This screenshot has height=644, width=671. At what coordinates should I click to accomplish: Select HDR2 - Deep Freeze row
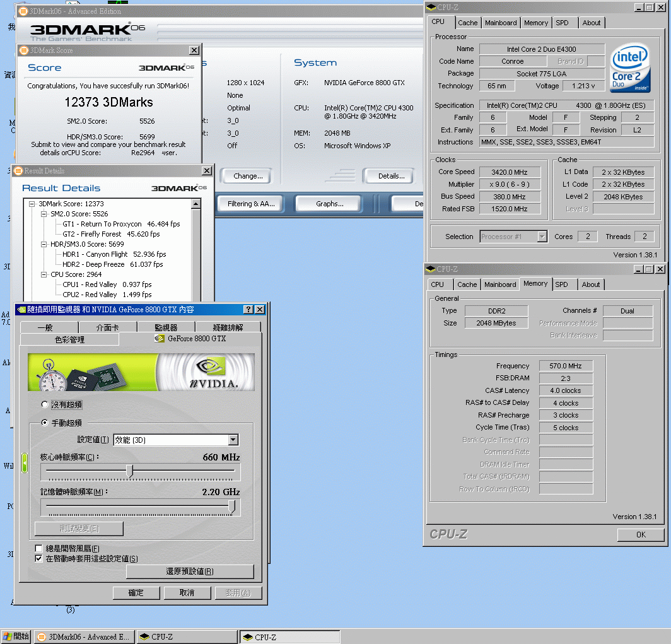point(112,264)
